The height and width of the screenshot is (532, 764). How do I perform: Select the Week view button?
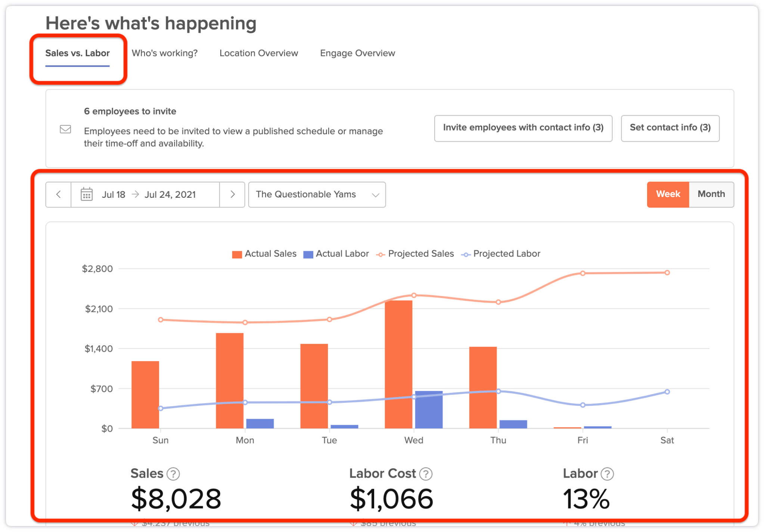(x=668, y=194)
